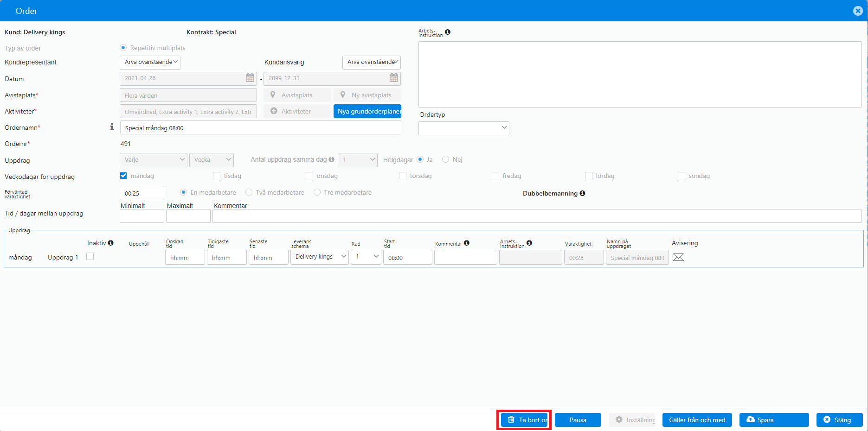
Task: Toggle måndag checkbox
Action: tap(123, 176)
